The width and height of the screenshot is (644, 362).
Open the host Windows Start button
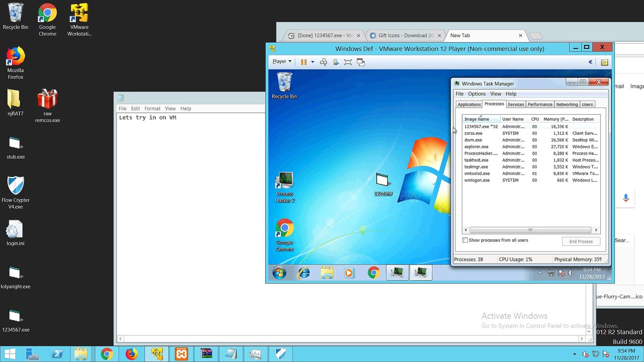pyautogui.click(x=10, y=354)
